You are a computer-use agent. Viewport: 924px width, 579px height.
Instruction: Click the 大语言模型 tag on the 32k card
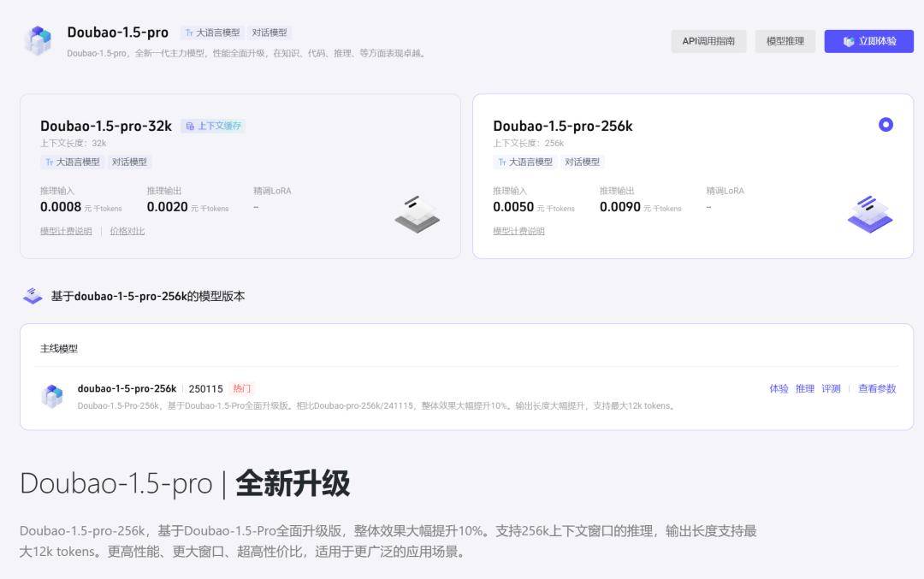coord(73,162)
